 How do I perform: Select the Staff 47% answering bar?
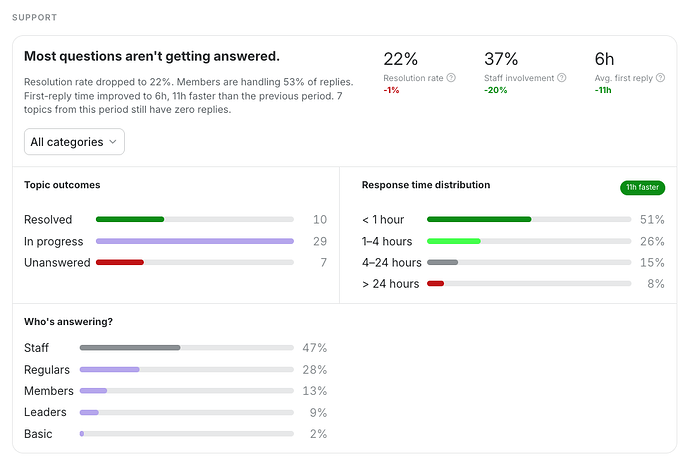pyautogui.click(x=130, y=348)
